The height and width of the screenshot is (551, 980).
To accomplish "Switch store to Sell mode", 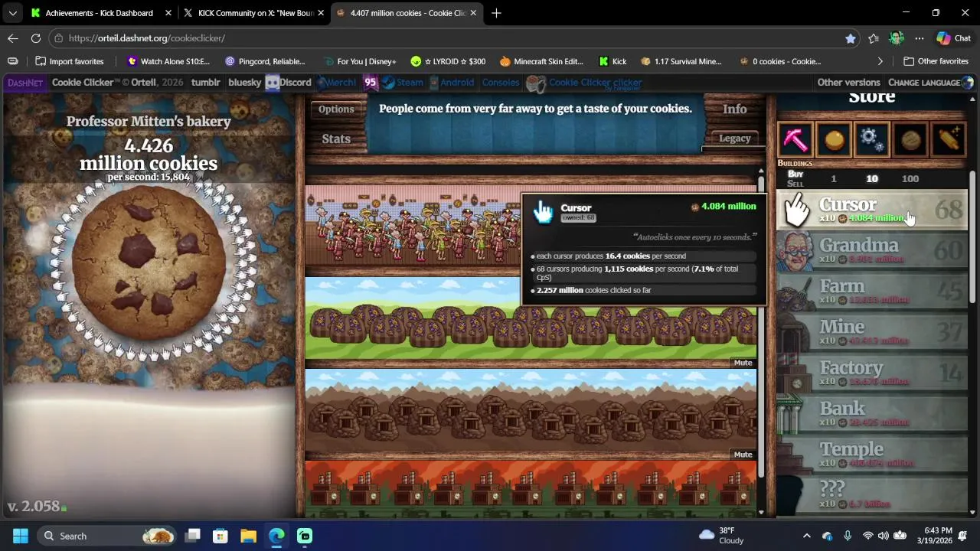I will pyautogui.click(x=795, y=184).
